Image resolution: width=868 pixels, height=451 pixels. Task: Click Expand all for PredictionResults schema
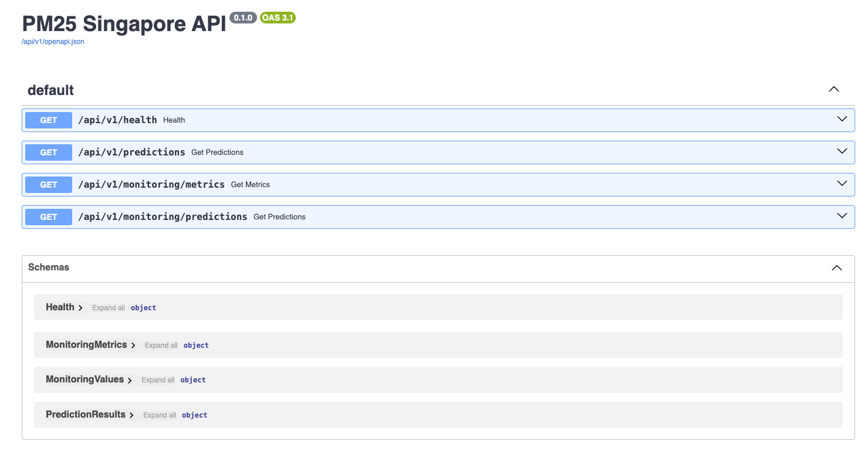click(x=160, y=415)
